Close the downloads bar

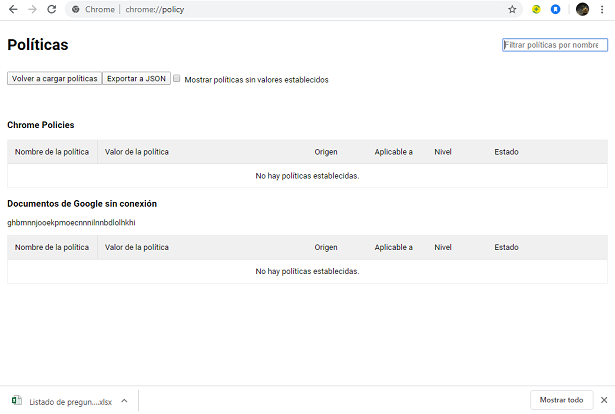tap(603, 400)
